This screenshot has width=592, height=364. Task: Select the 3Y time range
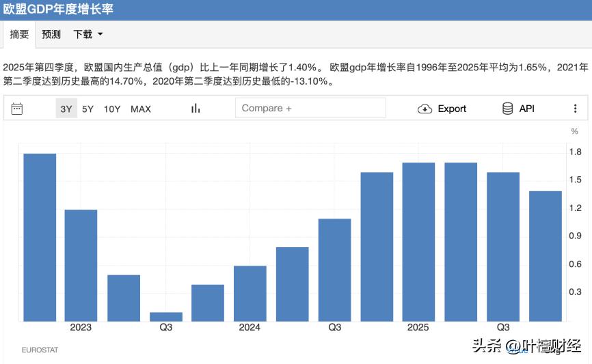(x=66, y=109)
